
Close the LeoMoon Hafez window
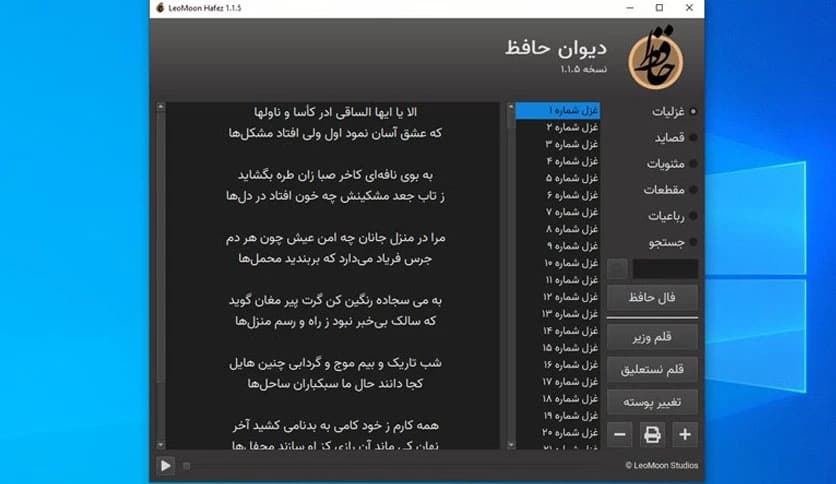click(x=689, y=8)
